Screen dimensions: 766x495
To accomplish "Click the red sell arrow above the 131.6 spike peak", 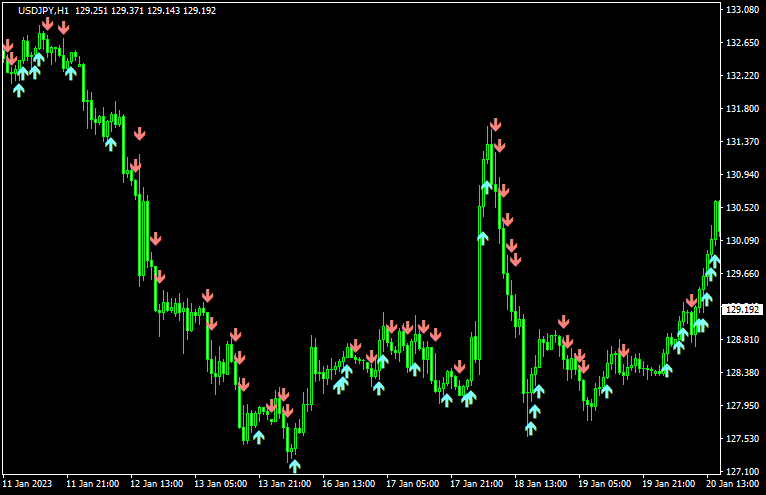I will (495, 125).
